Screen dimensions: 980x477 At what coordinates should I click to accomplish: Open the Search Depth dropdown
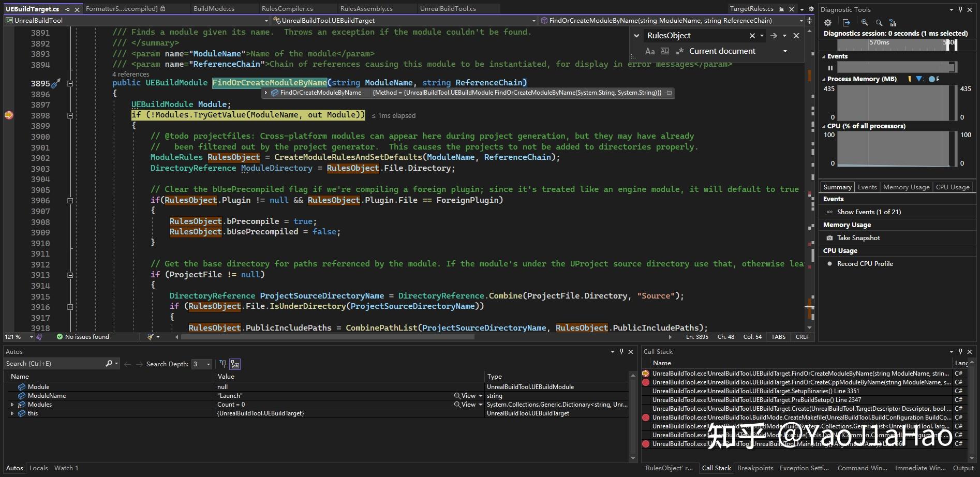tap(208, 364)
